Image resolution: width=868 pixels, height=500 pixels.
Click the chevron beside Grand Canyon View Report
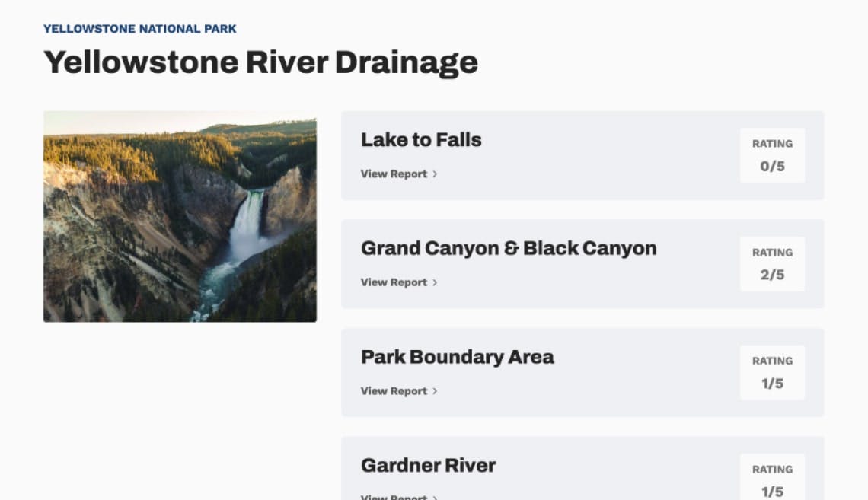[435, 282]
